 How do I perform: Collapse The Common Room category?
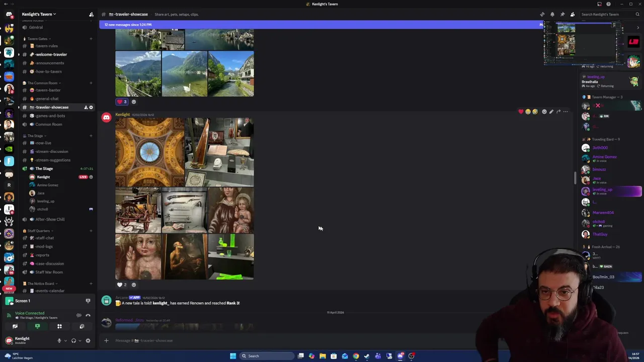(43, 83)
